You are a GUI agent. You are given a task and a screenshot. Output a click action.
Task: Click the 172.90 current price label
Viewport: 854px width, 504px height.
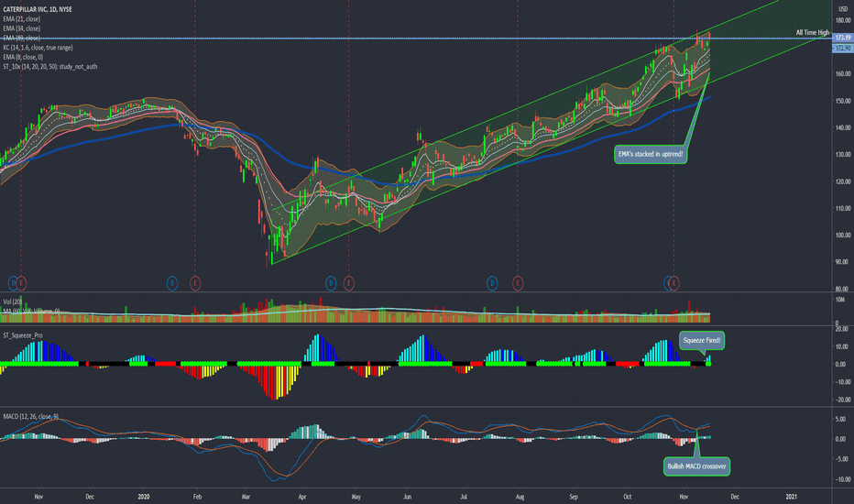tap(843, 48)
